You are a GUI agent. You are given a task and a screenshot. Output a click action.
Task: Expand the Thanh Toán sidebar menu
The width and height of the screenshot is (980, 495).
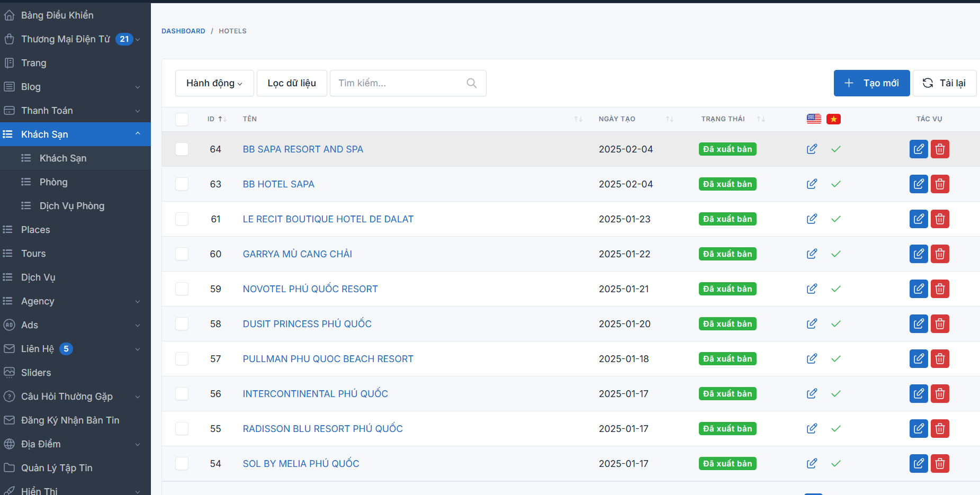coord(75,111)
